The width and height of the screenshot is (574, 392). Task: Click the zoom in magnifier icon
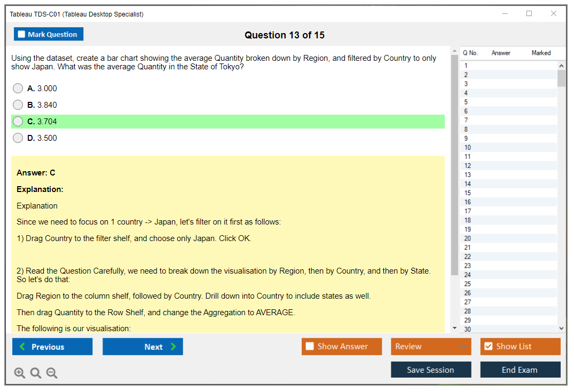(20, 373)
